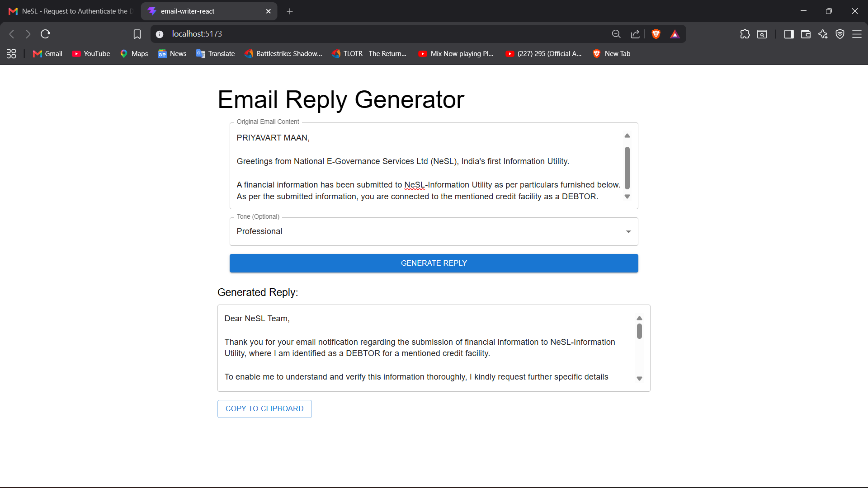Click the browser forward arrow
868x488 pixels.
coord(28,34)
